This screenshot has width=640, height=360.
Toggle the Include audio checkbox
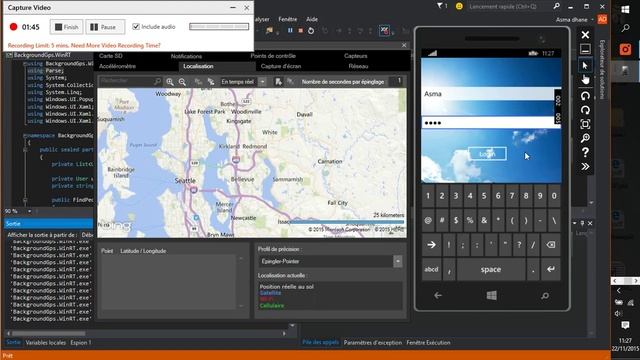tap(136, 27)
